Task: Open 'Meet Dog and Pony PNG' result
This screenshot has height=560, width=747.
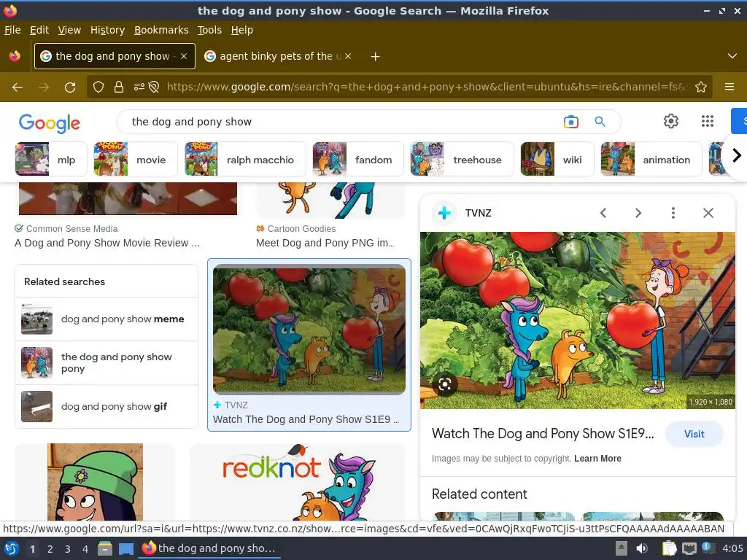Action: pyautogui.click(x=325, y=243)
